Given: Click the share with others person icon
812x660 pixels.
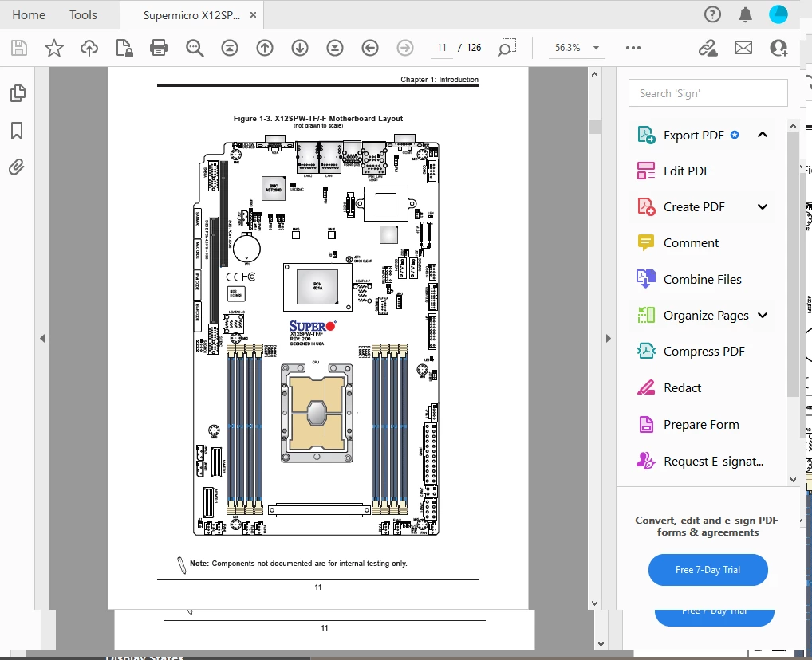Looking at the screenshot, I should [x=778, y=48].
